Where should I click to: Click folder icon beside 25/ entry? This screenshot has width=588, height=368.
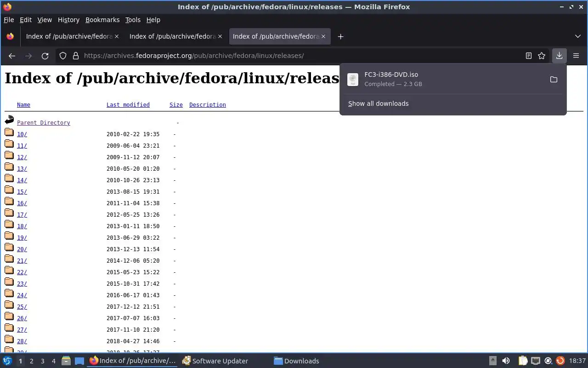coord(9,305)
